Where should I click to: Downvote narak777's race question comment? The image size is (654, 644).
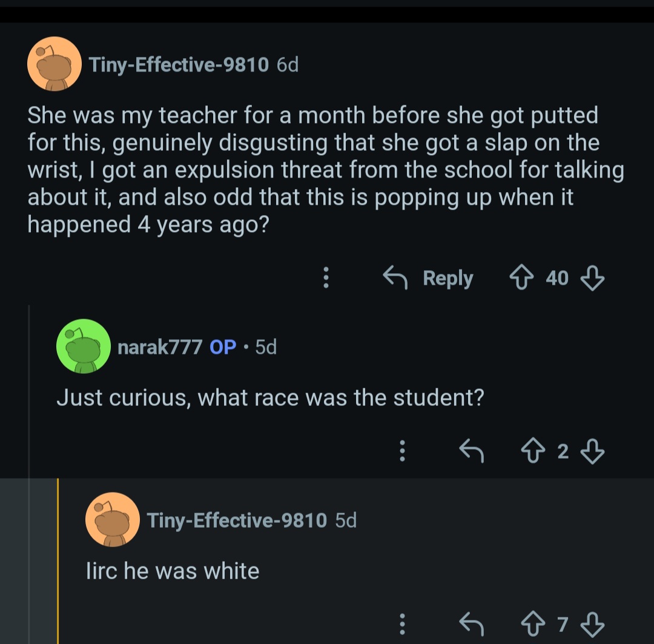pos(592,451)
